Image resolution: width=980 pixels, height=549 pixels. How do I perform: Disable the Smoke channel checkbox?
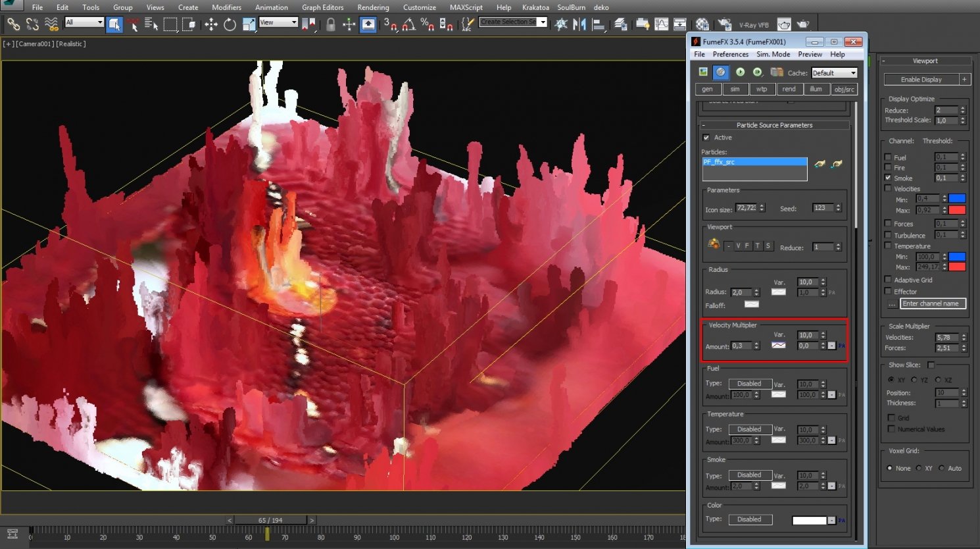pyautogui.click(x=888, y=178)
